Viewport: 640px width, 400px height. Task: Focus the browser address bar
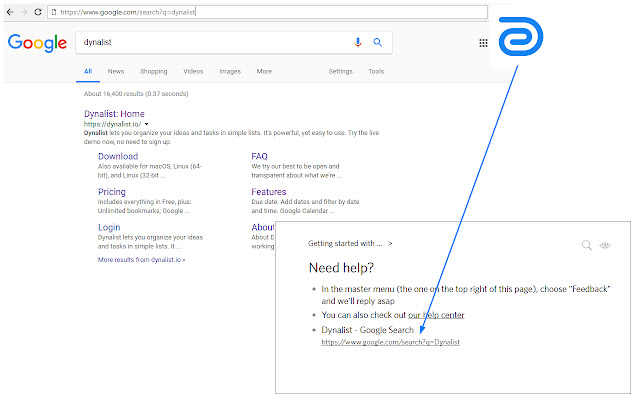pos(267,12)
